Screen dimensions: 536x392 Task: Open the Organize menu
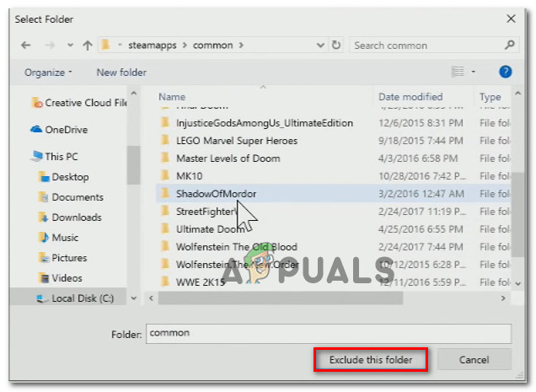click(48, 72)
